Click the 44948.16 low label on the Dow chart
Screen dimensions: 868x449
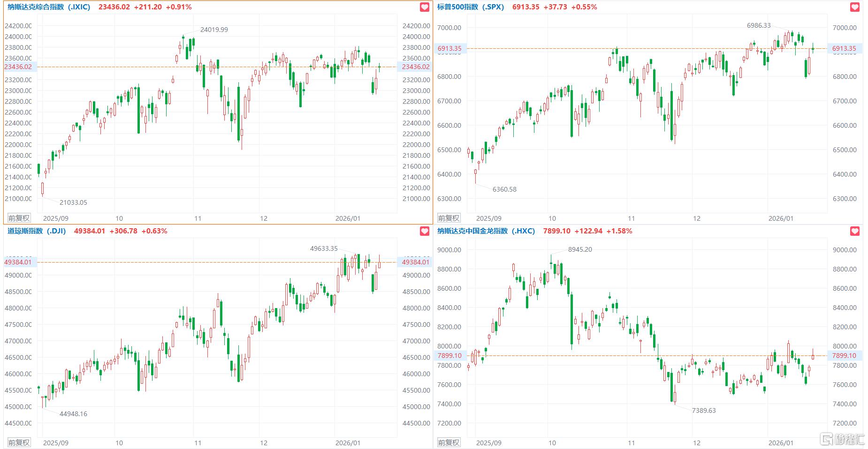pos(73,414)
